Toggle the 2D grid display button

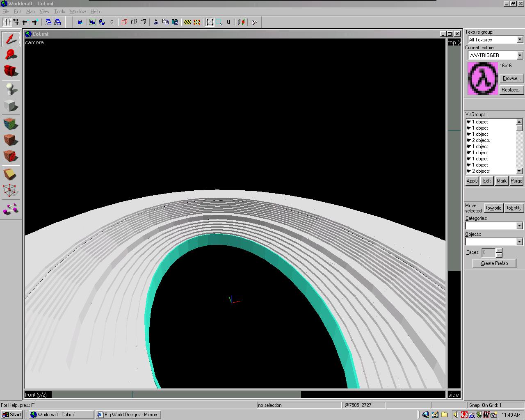7,22
